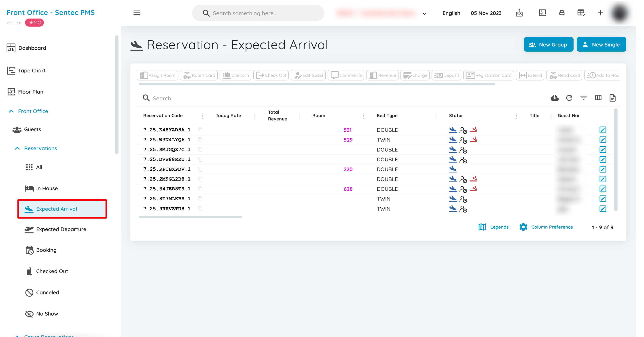The height and width of the screenshot is (337, 644).
Task: Go to Tape Chart
Action: click(x=26, y=71)
